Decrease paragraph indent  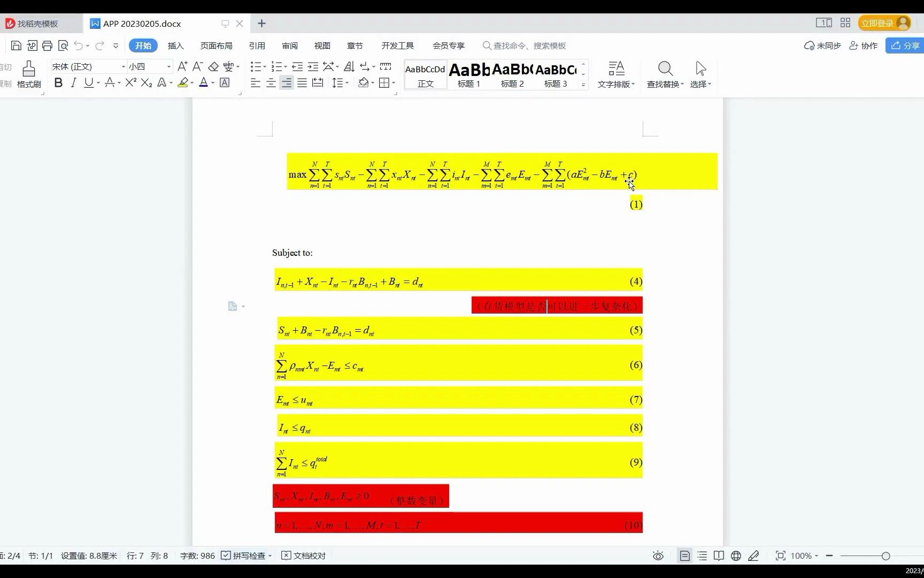coord(297,66)
